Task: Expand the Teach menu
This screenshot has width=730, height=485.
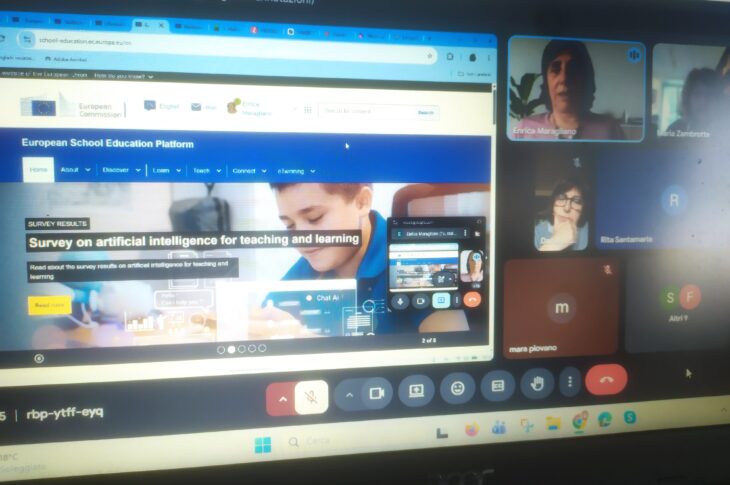Action: click(207, 171)
